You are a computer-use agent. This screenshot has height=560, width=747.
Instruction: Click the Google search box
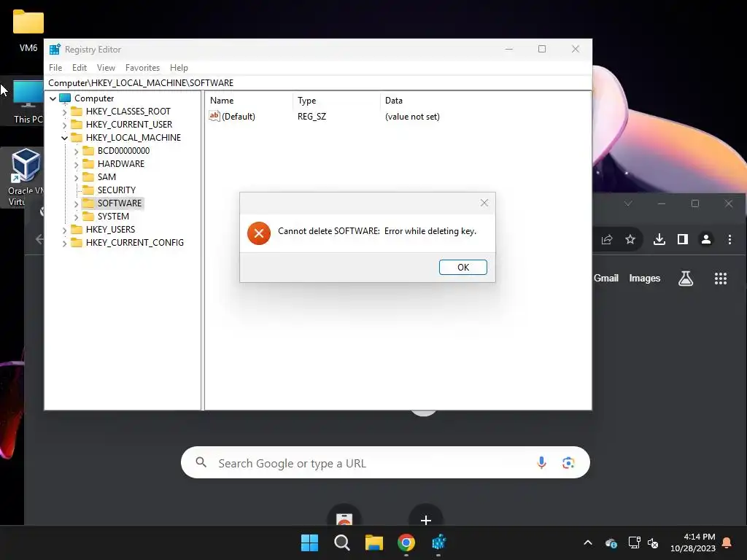pos(385,462)
